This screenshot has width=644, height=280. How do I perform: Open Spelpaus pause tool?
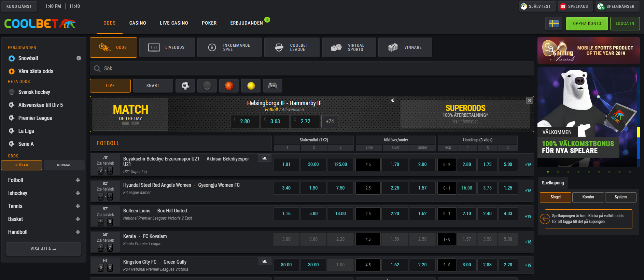click(x=575, y=6)
